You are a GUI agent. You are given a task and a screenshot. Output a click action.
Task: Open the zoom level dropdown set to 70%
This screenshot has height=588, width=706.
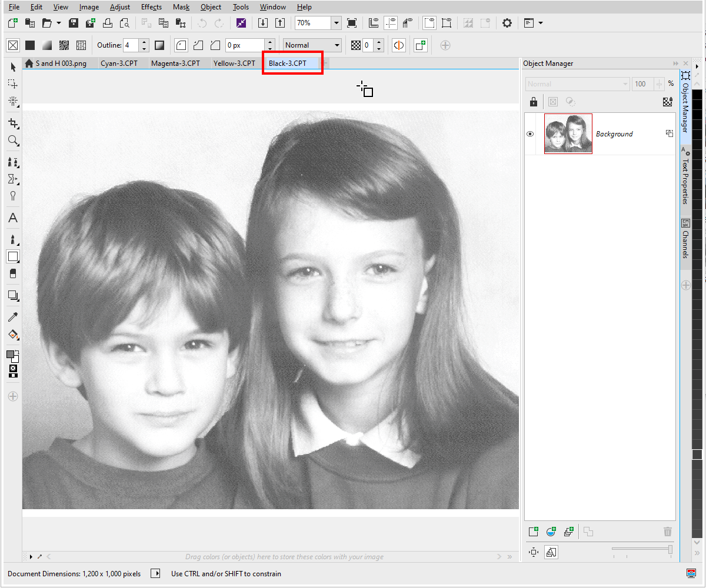[335, 23]
